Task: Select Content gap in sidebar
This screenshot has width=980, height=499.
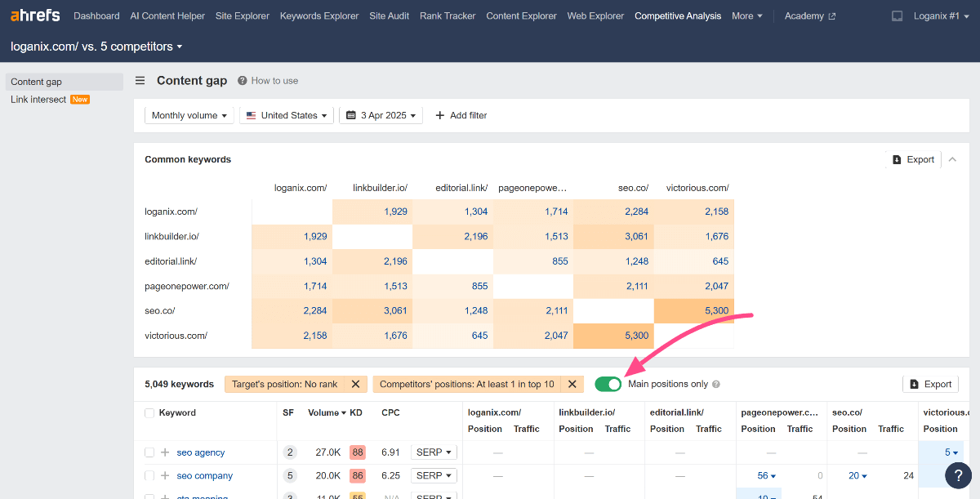Action: tap(64, 82)
